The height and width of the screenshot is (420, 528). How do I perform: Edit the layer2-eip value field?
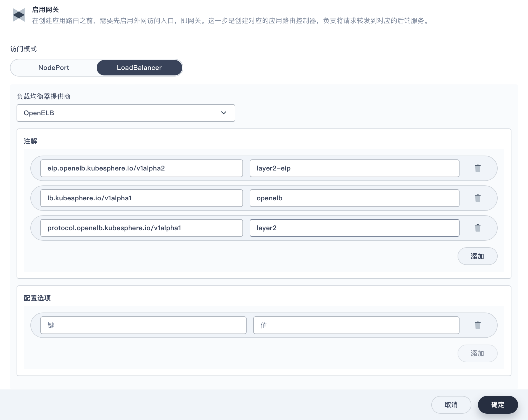354,168
